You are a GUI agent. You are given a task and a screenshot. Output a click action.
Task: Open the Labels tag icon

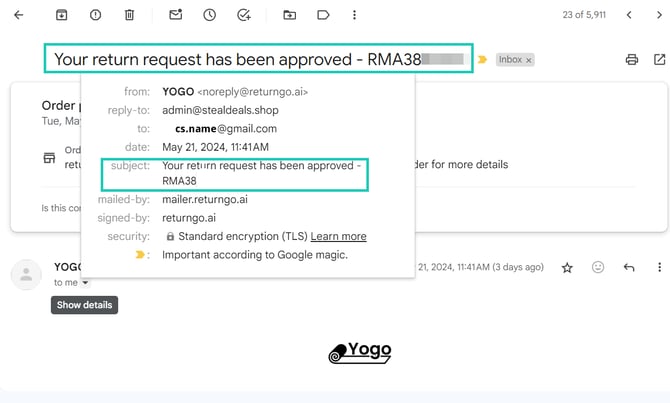[x=323, y=15]
